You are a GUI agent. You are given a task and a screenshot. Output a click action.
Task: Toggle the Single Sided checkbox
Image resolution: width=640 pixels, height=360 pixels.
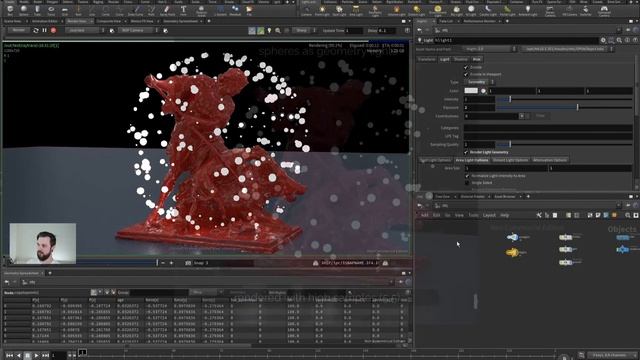467,182
